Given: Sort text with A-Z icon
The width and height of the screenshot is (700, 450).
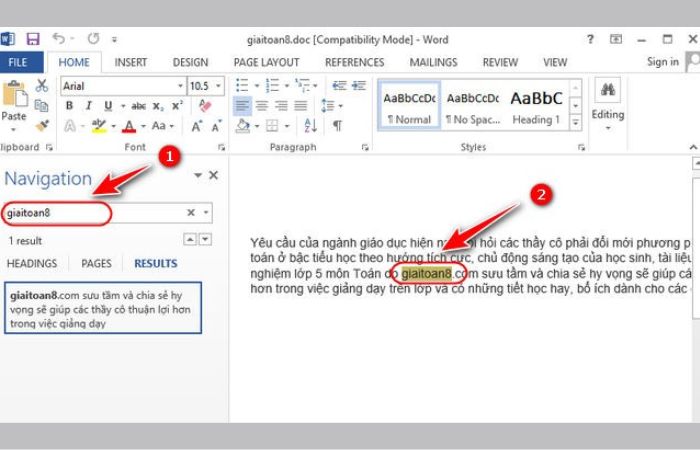Looking at the screenshot, I should click(x=310, y=126).
